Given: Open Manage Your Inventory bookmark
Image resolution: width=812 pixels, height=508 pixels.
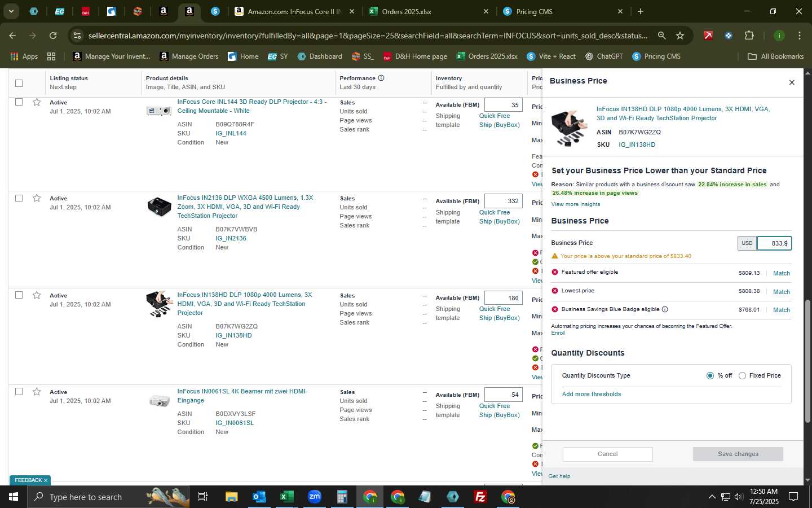Looking at the screenshot, I should pos(112,56).
